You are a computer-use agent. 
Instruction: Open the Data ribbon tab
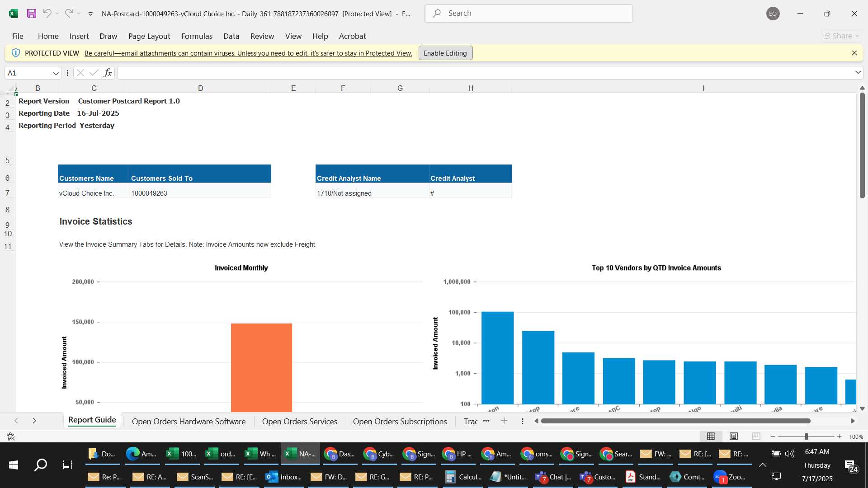click(231, 36)
